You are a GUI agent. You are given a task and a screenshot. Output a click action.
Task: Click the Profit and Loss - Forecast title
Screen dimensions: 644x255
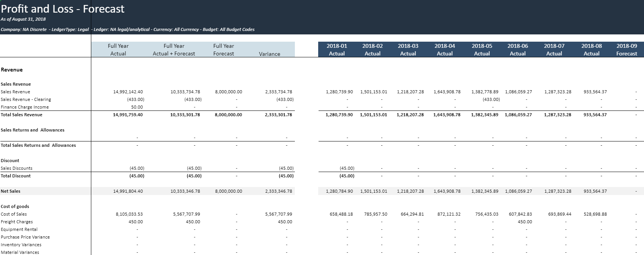coord(63,9)
